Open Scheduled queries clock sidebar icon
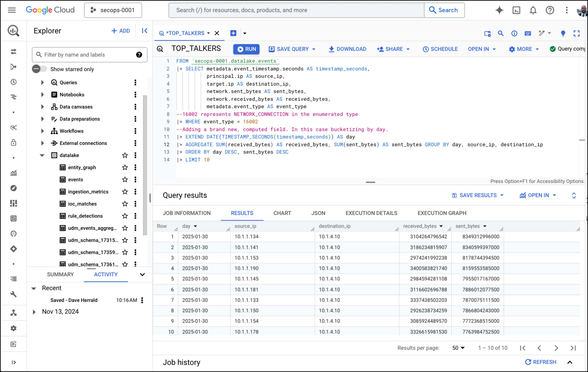This screenshot has height=372, width=588. click(x=13, y=82)
